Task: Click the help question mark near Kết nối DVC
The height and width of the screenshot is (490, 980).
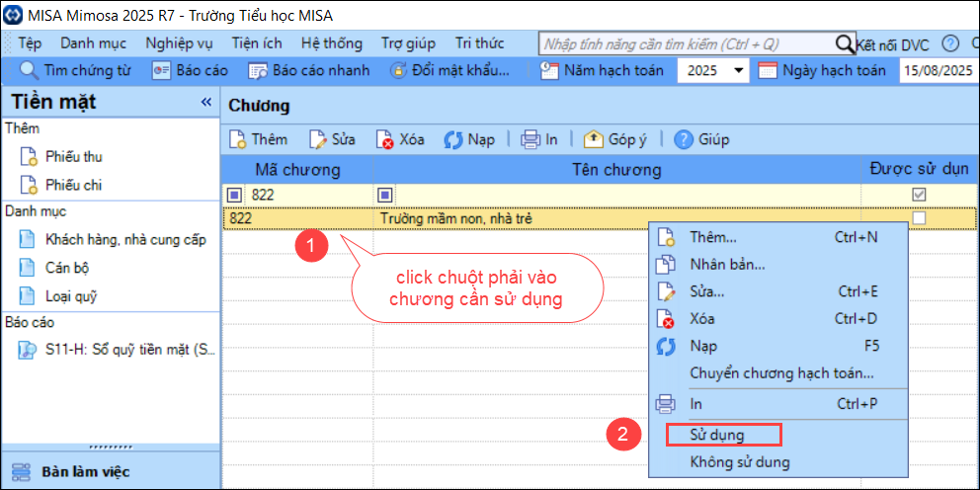Action: click(x=950, y=43)
